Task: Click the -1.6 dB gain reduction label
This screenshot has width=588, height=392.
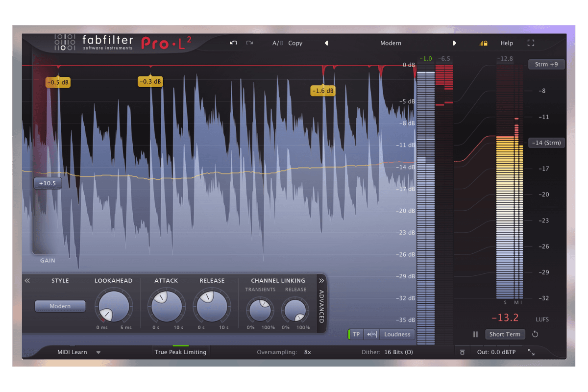Action: point(323,91)
